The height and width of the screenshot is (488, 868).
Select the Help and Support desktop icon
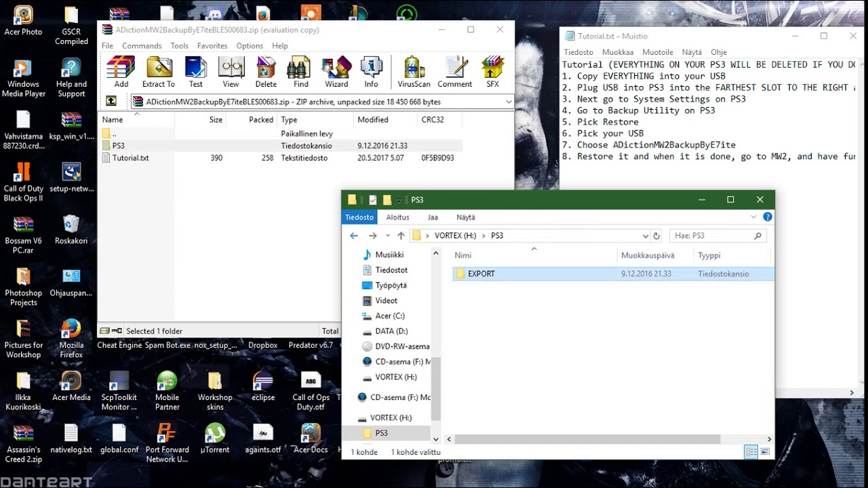pyautogui.click(x=71, y=78)
